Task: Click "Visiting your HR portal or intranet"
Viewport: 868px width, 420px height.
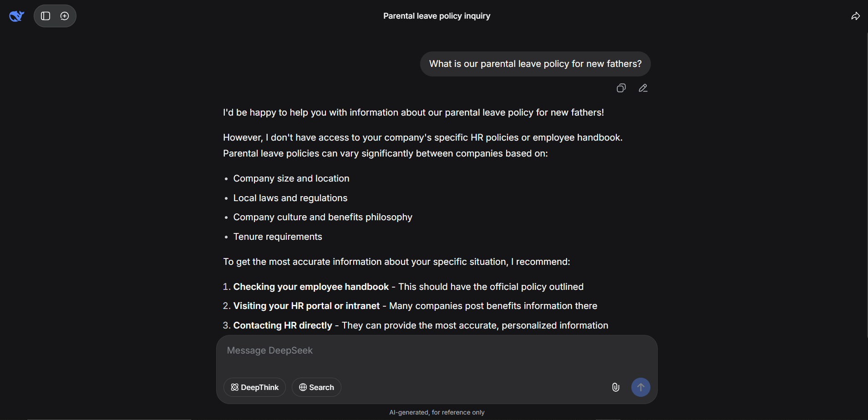Action: 306,306
